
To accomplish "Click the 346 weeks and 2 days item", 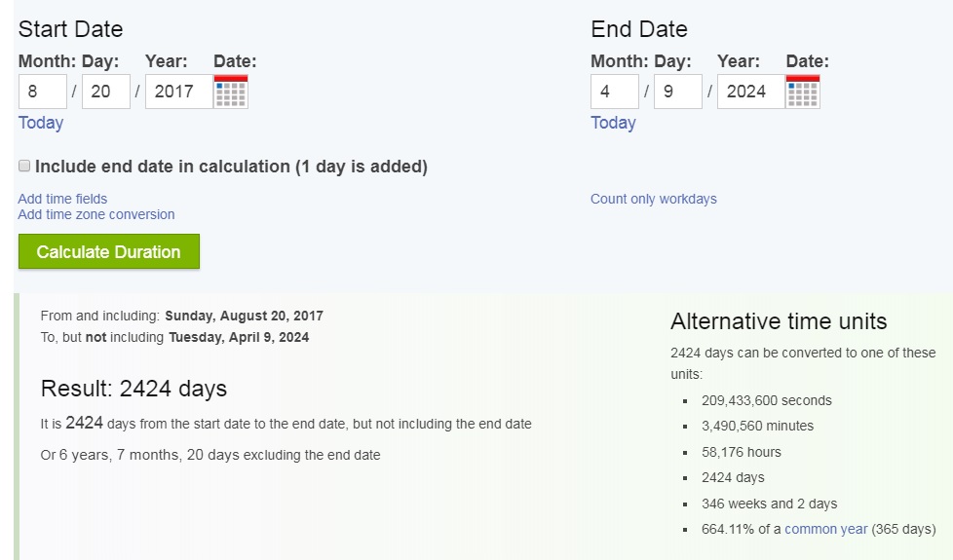I will pyautogui.click(x=770, y=504).
